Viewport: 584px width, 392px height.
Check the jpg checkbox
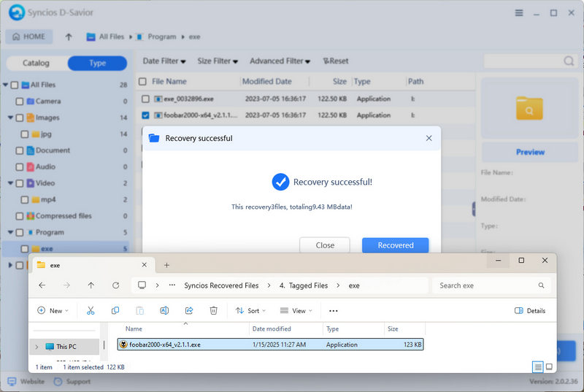(x=25, y=134)
